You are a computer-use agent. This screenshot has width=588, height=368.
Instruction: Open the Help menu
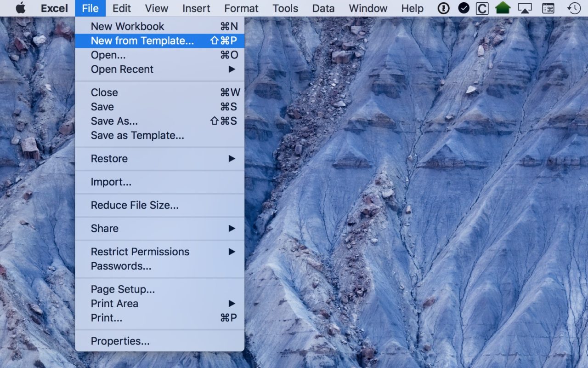412,8
